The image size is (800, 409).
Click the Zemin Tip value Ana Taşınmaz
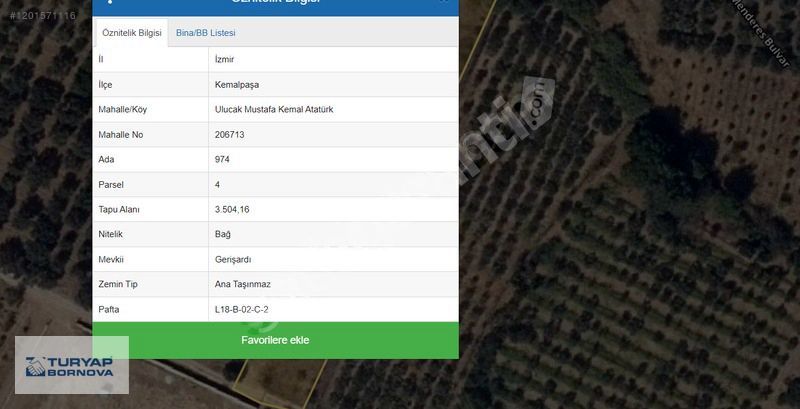pos(243,285)
